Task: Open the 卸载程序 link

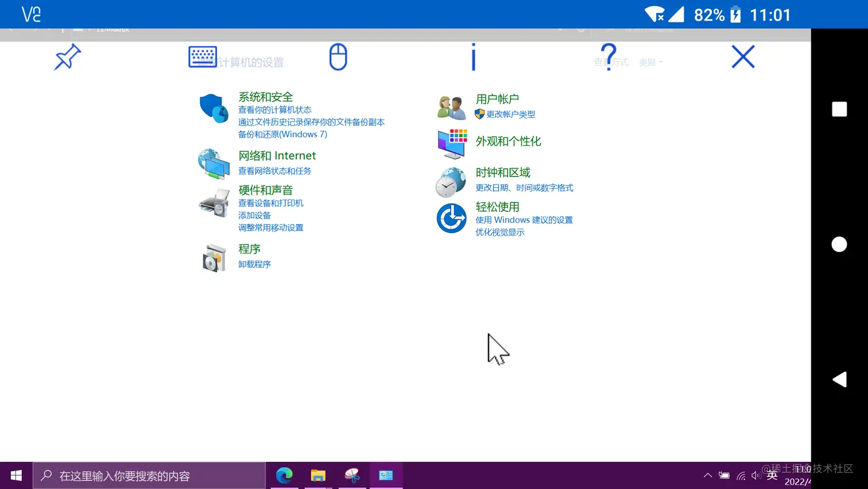Action: [254, 264]
